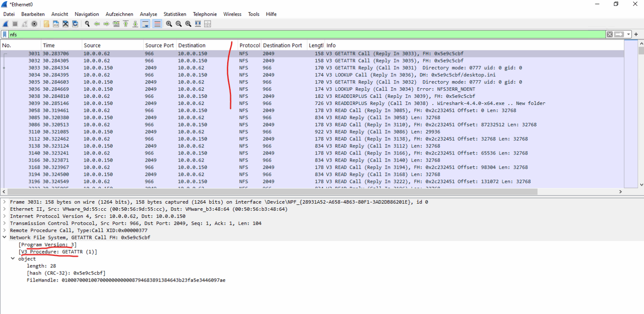Click the find packet magnifier icon
This screenshot has width=644, height=314.
87,24
